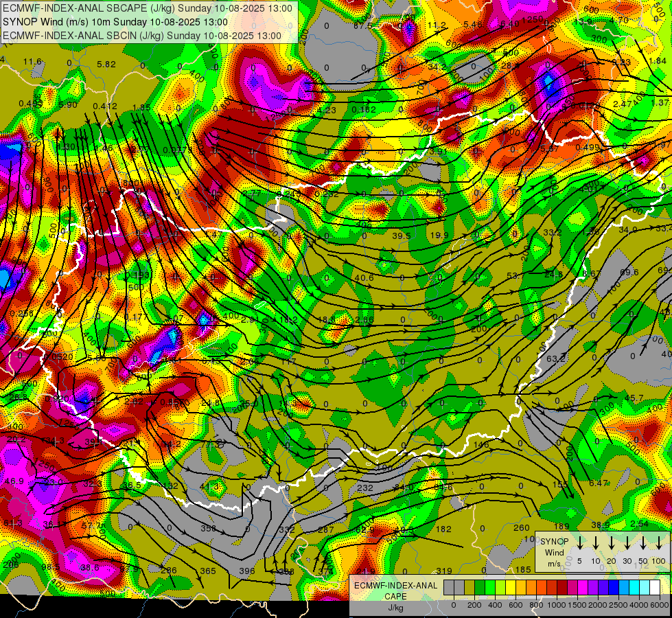Screen dimensions: 672x618
Task: Click the 20 m/s wind arrow in legend
Action: [611, 542]
